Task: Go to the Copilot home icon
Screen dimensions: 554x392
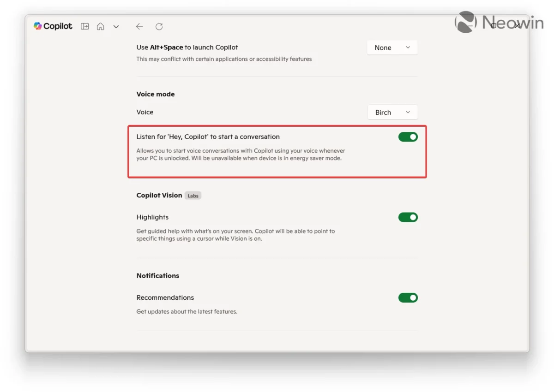Action: click(x=100, y=26)
